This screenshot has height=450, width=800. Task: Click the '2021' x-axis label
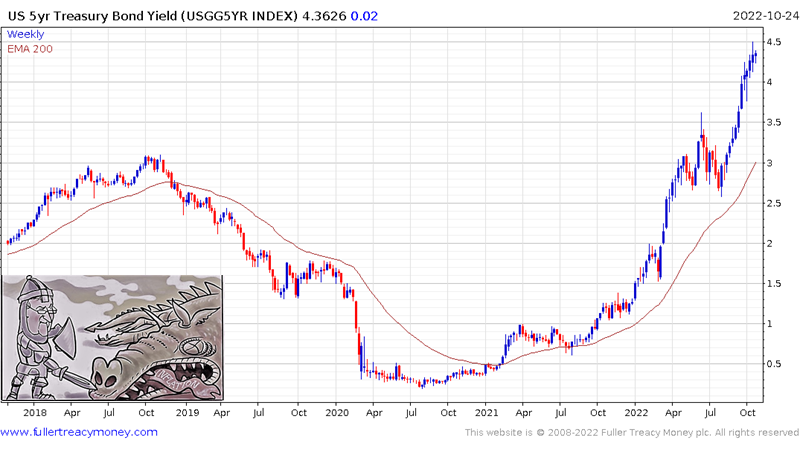(486, 412)
